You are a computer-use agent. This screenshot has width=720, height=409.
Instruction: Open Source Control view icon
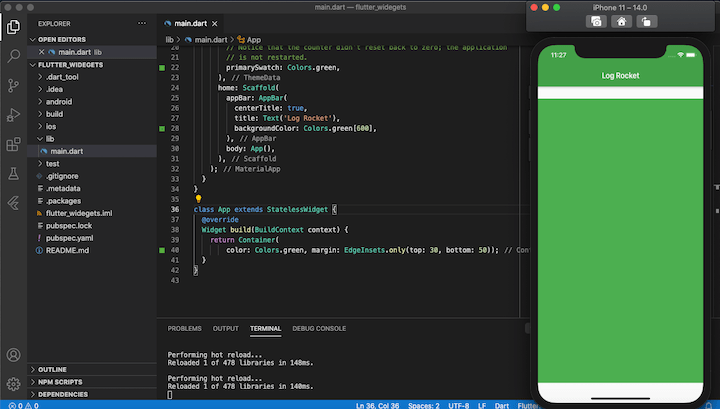point(13,85)
